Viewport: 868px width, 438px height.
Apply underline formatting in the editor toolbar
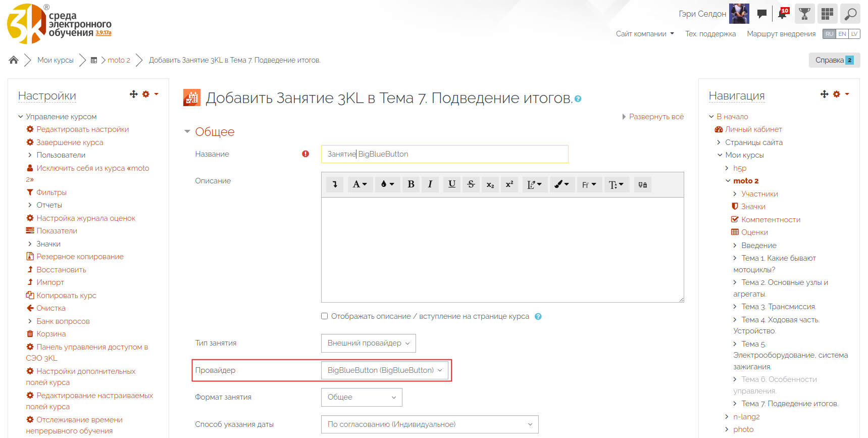pos(452,184)
